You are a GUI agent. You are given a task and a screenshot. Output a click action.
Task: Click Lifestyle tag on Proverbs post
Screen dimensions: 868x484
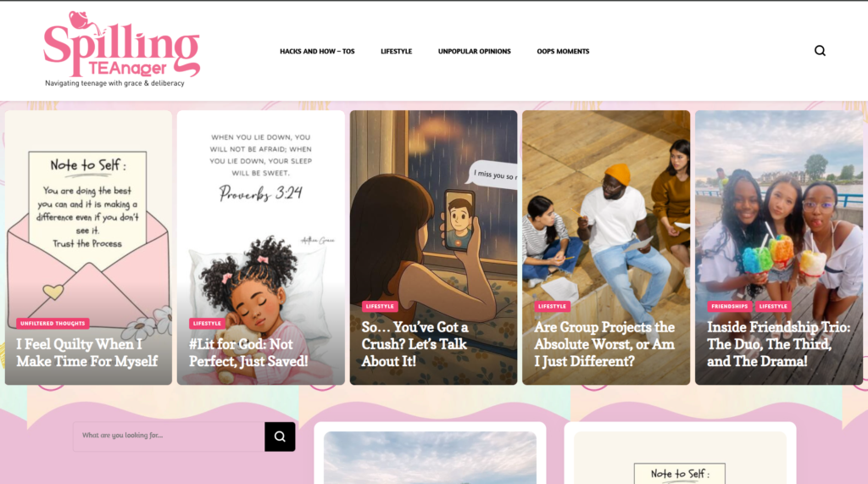tap(207, 324)
